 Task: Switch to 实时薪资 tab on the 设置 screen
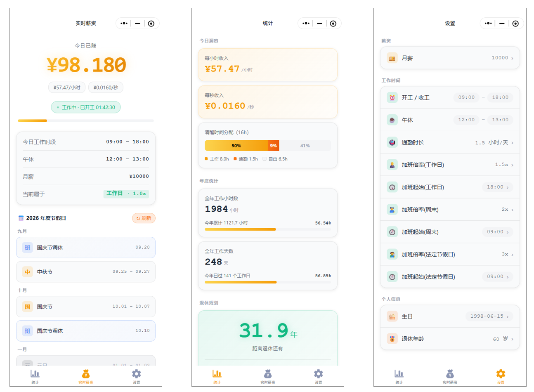pos(450,377)
